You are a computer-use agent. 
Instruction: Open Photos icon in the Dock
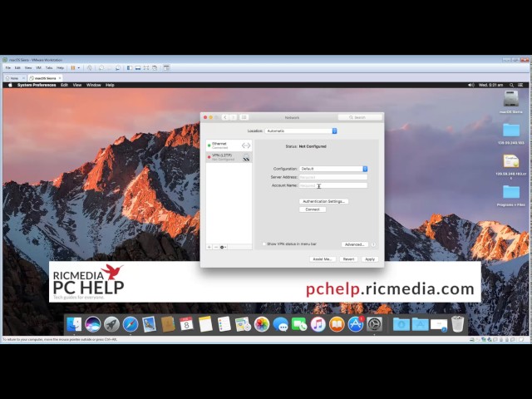(x=262, y=324)
